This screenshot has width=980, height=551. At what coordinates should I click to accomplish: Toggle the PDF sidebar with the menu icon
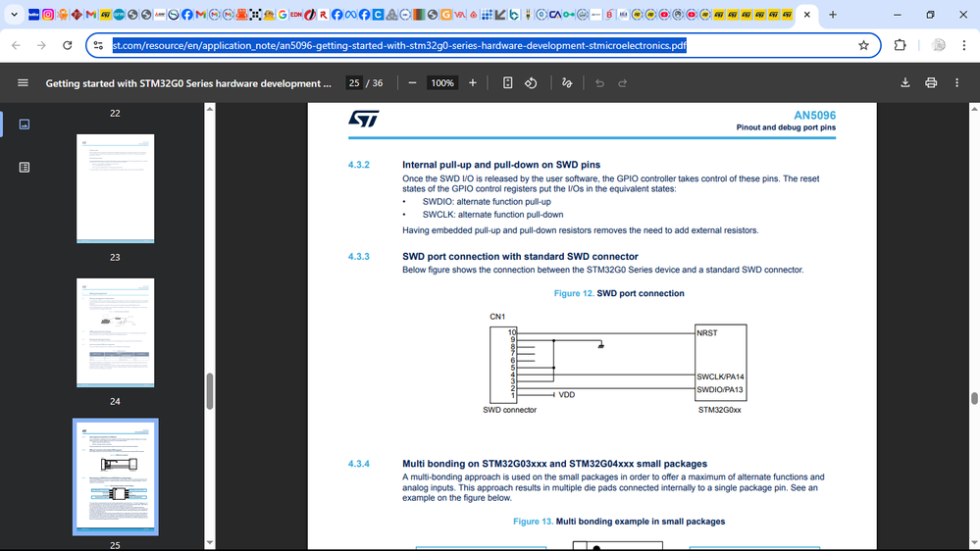pyautogui.click(x=24, y=82)
